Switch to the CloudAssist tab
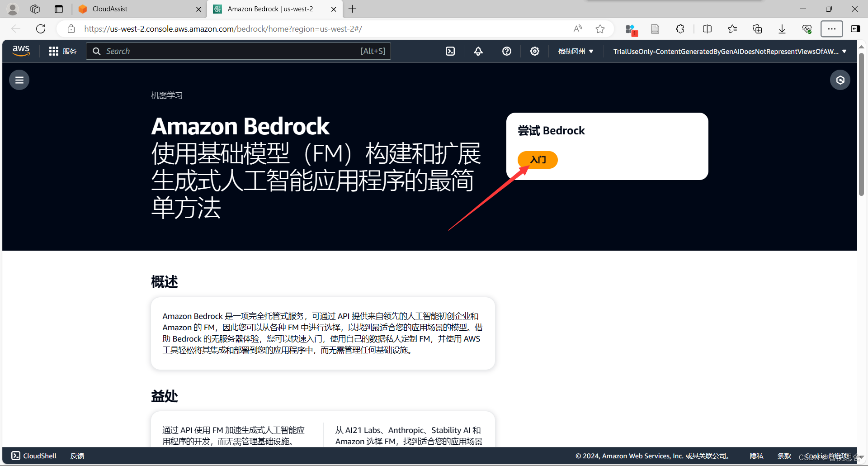868x466 pixels. [x=140, y=9]
